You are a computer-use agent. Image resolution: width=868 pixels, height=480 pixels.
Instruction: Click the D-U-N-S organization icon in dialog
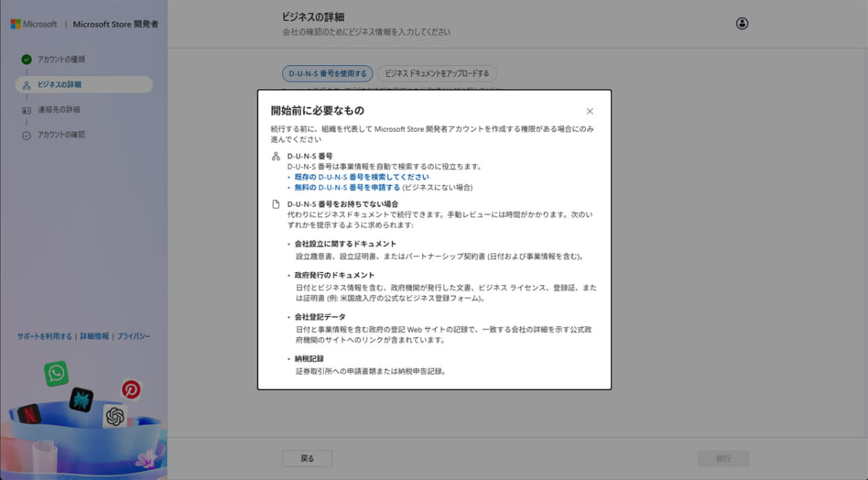click(x=275, y=156)
